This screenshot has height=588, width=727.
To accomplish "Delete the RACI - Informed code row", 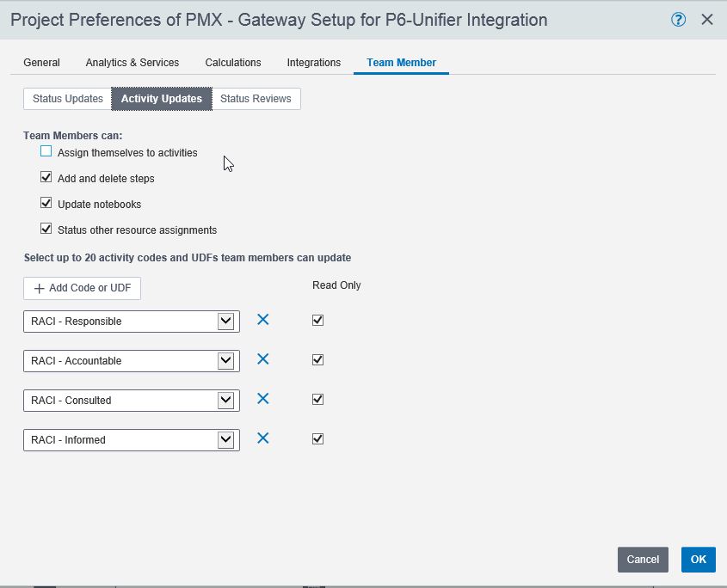I will [263, 438].
